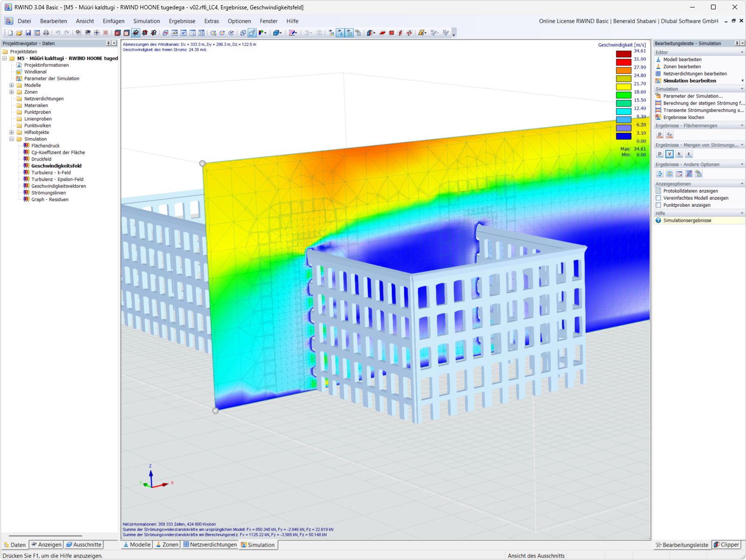746x560 pixels.
Task: Select Graph - Residuen tree item
Action: [49, 200]
